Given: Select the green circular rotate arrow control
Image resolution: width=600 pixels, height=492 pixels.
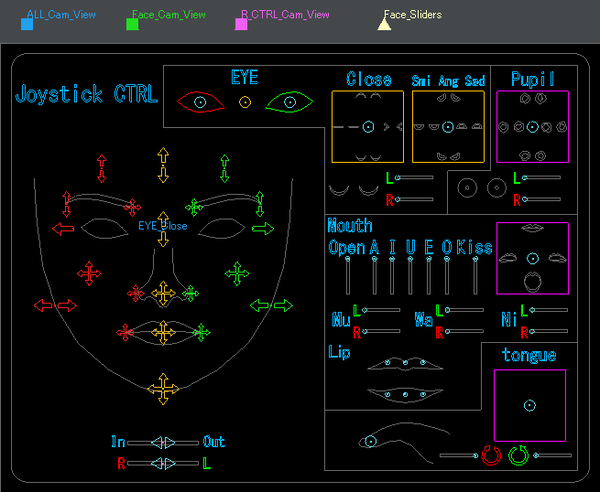Looking at the screenshot, I should click(x=518, y=455).
